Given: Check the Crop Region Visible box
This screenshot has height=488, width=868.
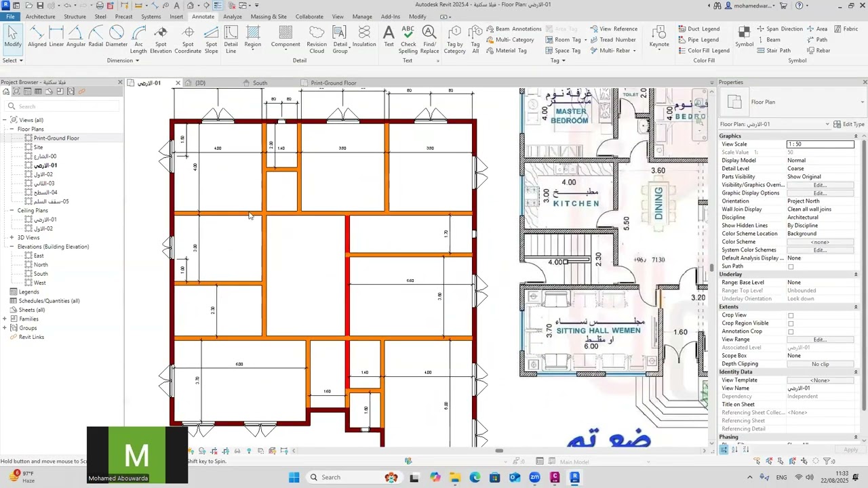Looking at the screenshot, I should (791, 323).
